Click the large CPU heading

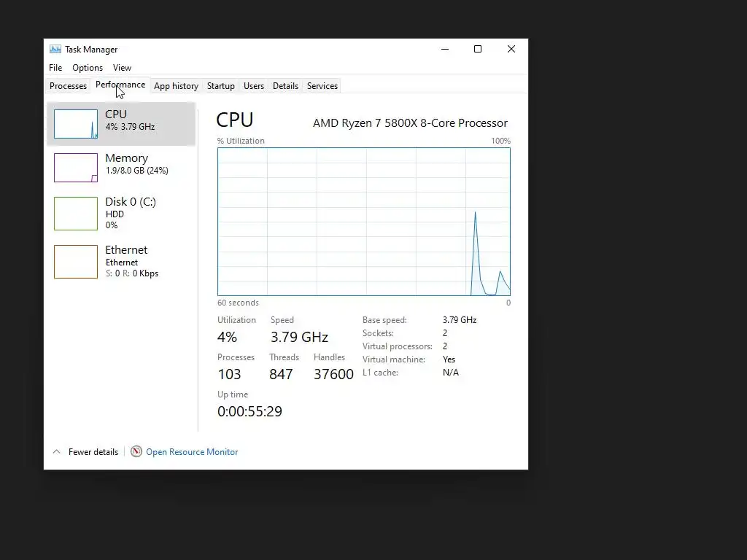tap(235, 120)
